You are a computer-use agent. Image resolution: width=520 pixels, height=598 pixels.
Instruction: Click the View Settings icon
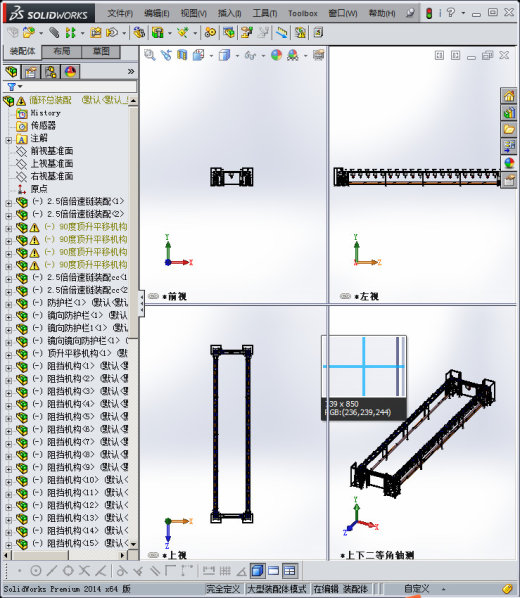point(319,55)
